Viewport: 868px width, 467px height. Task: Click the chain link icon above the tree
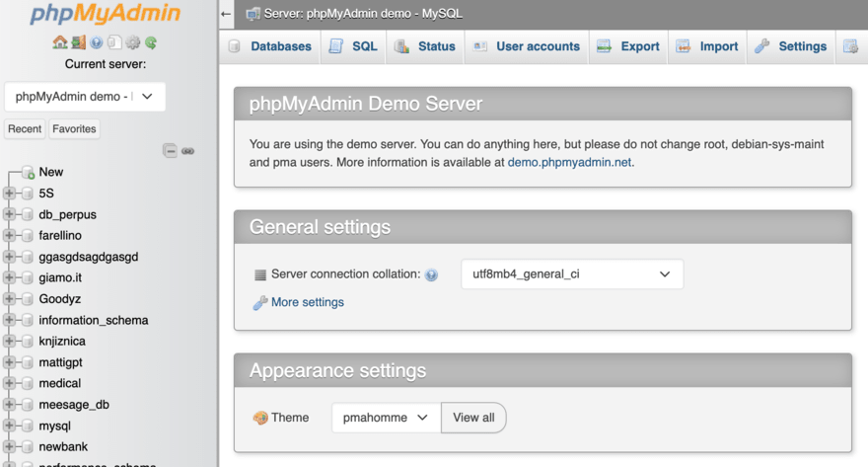pos(187,151)
